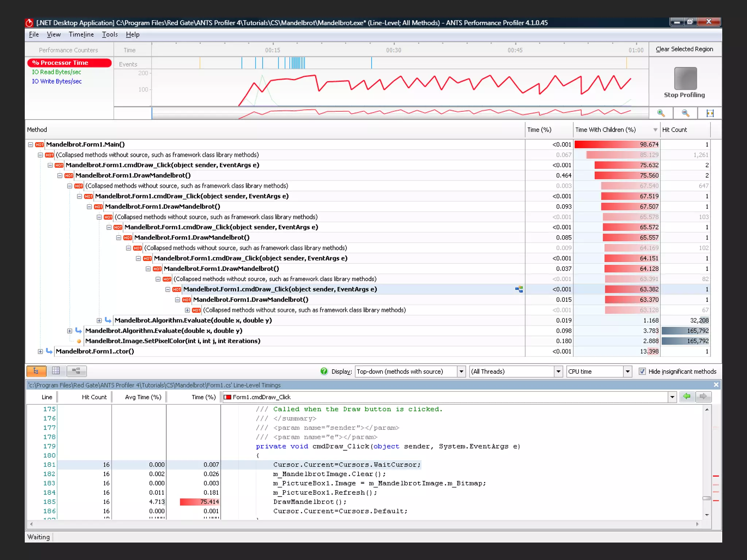The height and width of the screenshot is (560, 747).
Task: Click the Time With Children column header
Action: pyautogui.click(x=605, y=130)
